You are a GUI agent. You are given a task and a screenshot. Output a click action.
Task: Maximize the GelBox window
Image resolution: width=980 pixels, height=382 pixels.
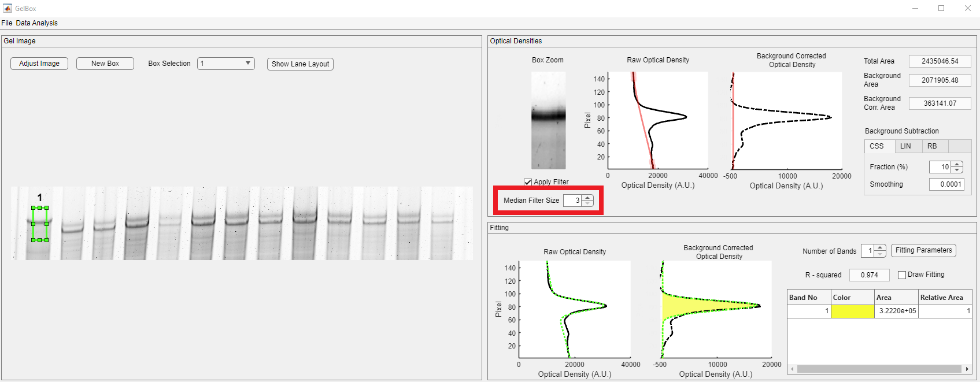point(941,8)
